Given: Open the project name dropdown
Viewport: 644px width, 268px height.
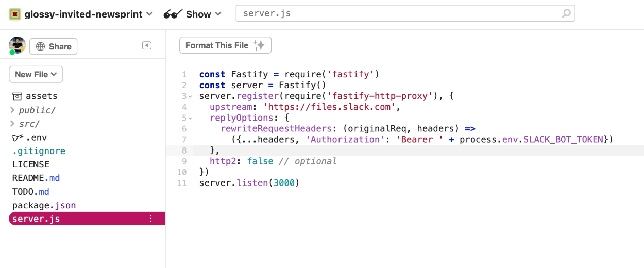Looking at the screenshot, I should pos(149,14).
